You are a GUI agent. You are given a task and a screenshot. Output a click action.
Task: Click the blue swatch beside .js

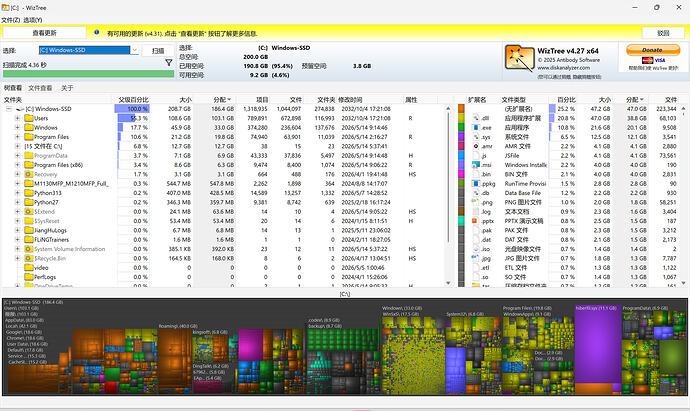[461, 155]
